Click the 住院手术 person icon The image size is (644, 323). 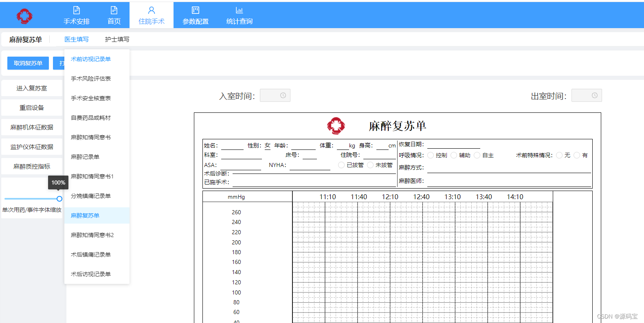coord(152,10)
